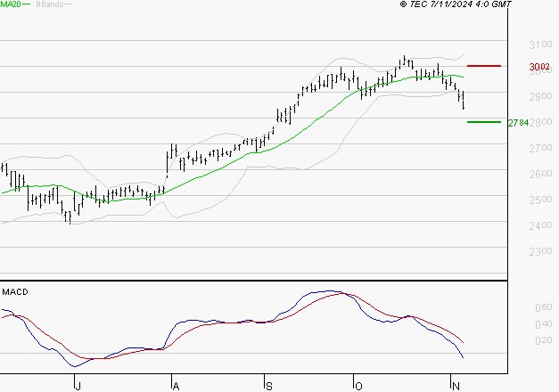Image resolution: width=559 pixels, height=392 pixels.
Task: Click the O month label on time axis
Action: click(358, 386)
